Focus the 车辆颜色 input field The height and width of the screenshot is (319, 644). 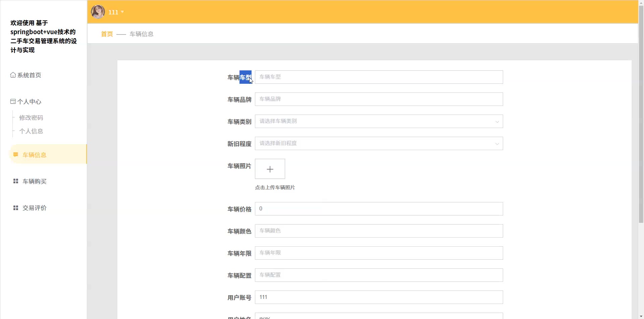point(379,231)
